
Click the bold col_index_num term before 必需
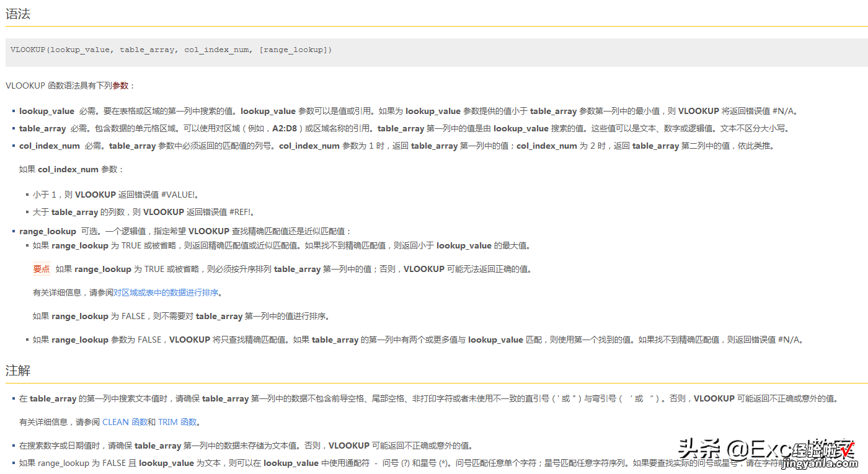click(x=50, y=146)
